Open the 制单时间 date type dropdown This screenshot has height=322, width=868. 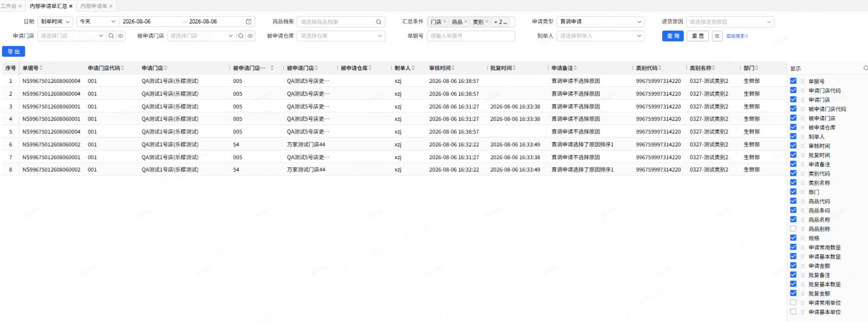coord(56,22)
